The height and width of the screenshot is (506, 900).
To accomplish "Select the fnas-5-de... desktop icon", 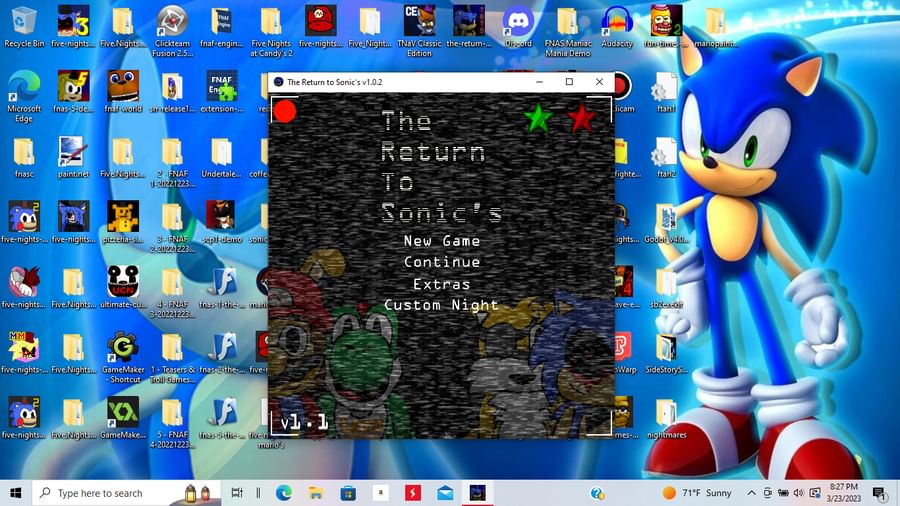I will pyautogui.click(x=73, y=92).
